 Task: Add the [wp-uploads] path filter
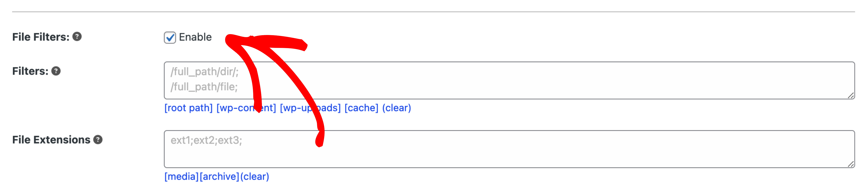tap(310, 108)
